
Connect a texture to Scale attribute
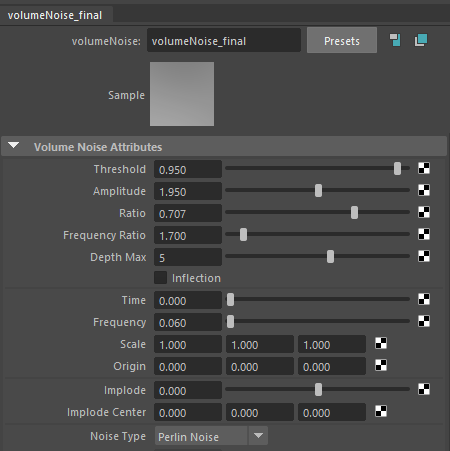(381, 343)
